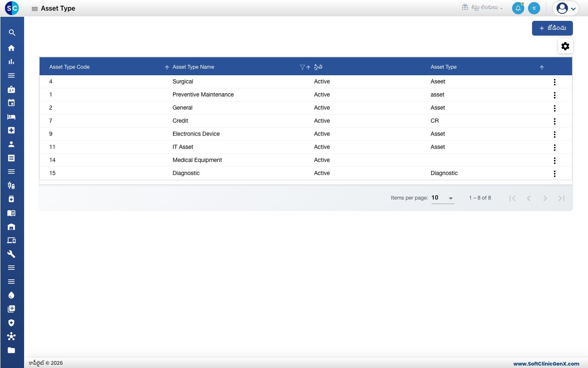Open the bed/inpatient sidebar icon
This screenshot has width=588, height=368.
(x=11, y=117)
